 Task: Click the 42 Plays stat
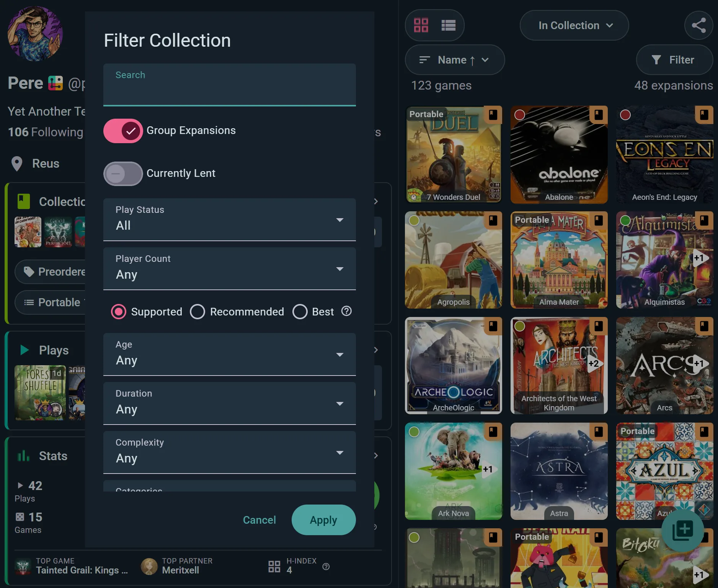29,491
